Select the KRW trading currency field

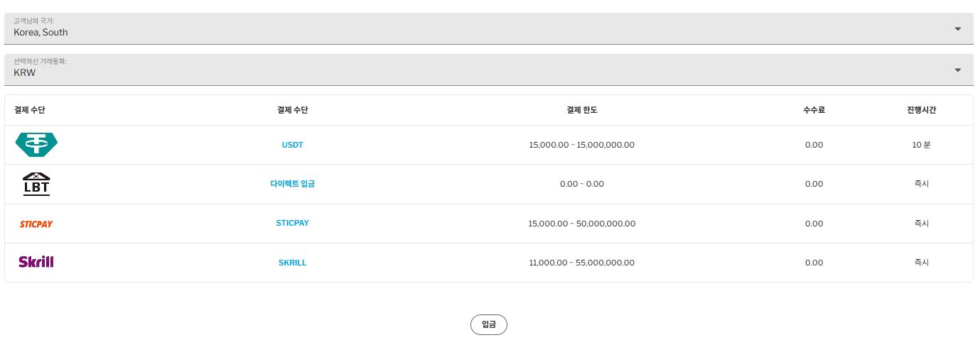(489, 70)
